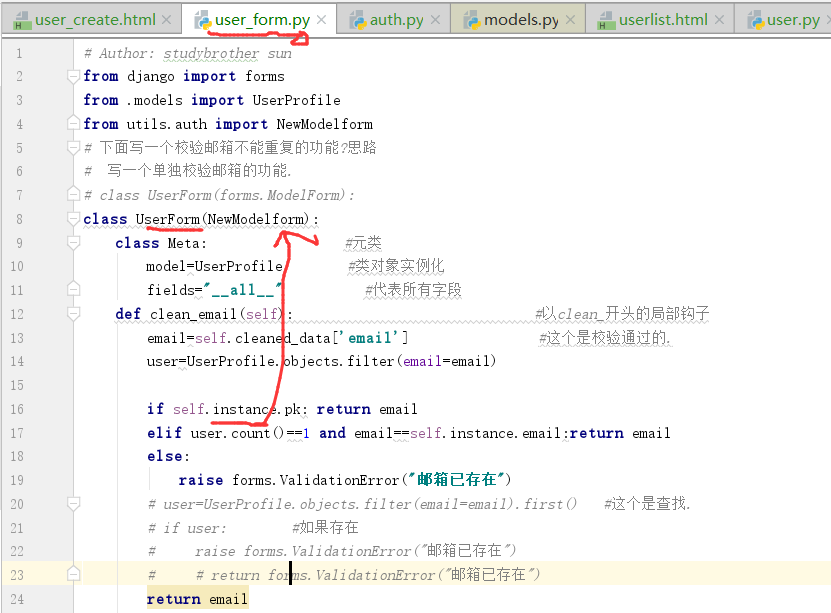Image resolution: width=831 pixels, height=613 pixels.
Task: Collapse clean_email method fold marker at line 12
Action: 73,314
